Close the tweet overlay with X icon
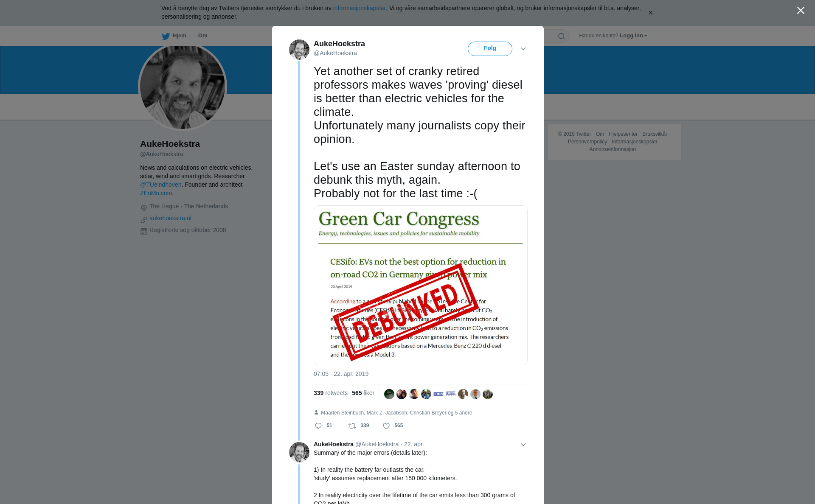Viewport: 815px width, 504px height. point(801,11)
